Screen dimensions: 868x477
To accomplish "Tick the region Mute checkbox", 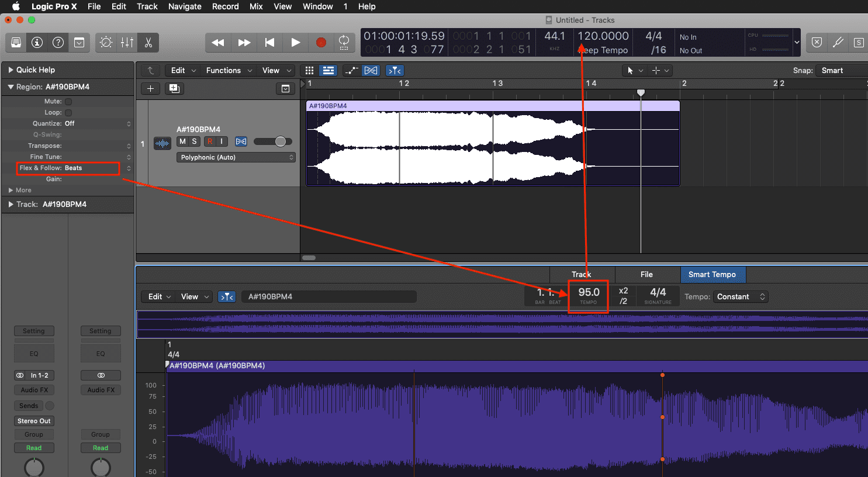I will point(68,102).
